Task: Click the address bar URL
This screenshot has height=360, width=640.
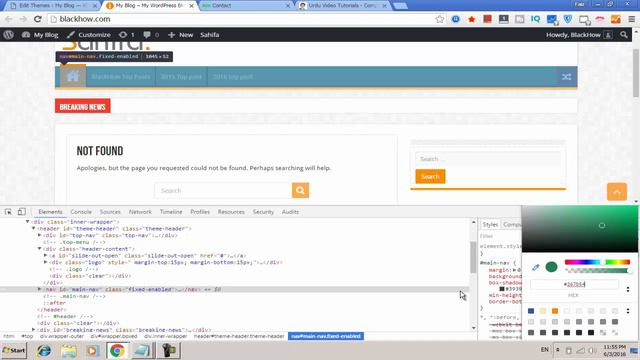Action: coord(85,19)
